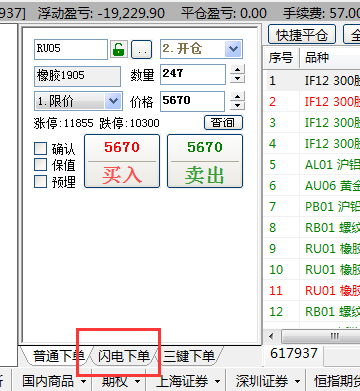Click the green lock icon beside RU05

[119, 49]
